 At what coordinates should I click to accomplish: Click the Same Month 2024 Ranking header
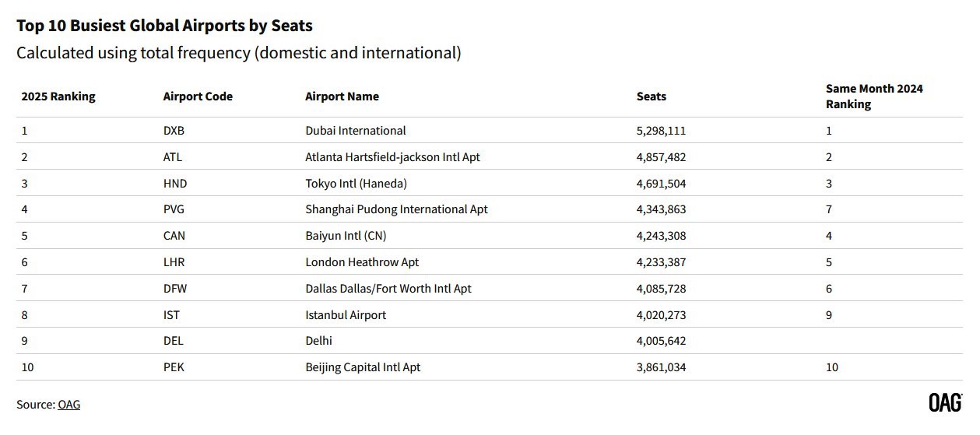pos(874,96)
